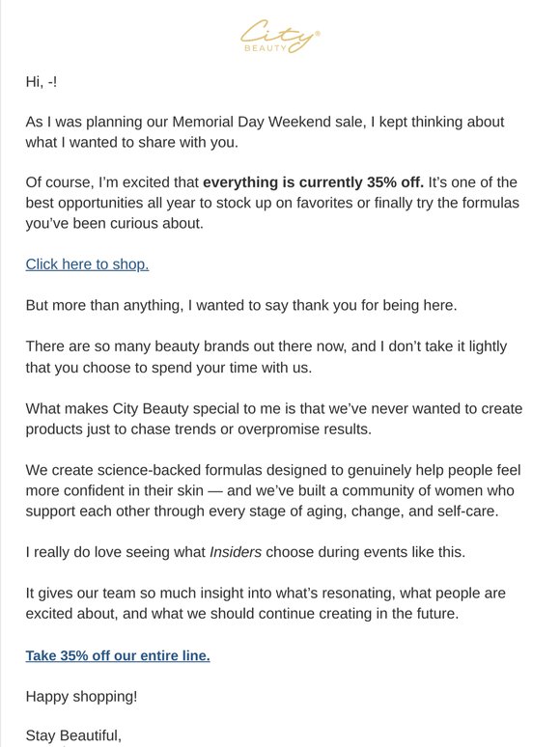Click the phrase "what I wanted to share with you."
This screenshot has width=560, height=747.
coord(131,142)
